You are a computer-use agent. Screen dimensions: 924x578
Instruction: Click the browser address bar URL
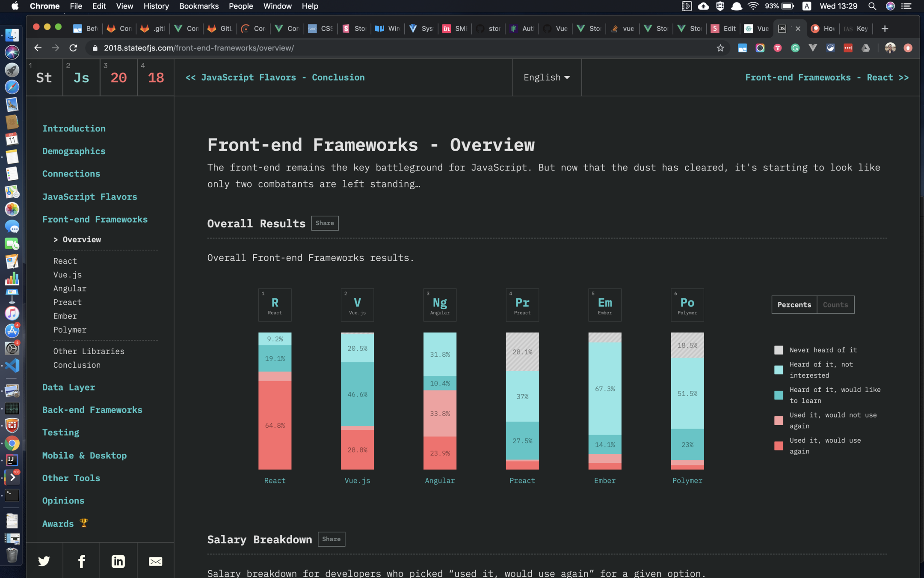(198, 48)
